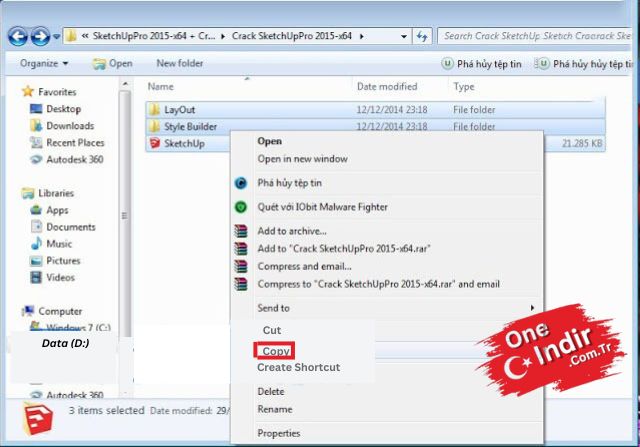
Task: Click the Back navigation arrow button
Action: [17, 37]
